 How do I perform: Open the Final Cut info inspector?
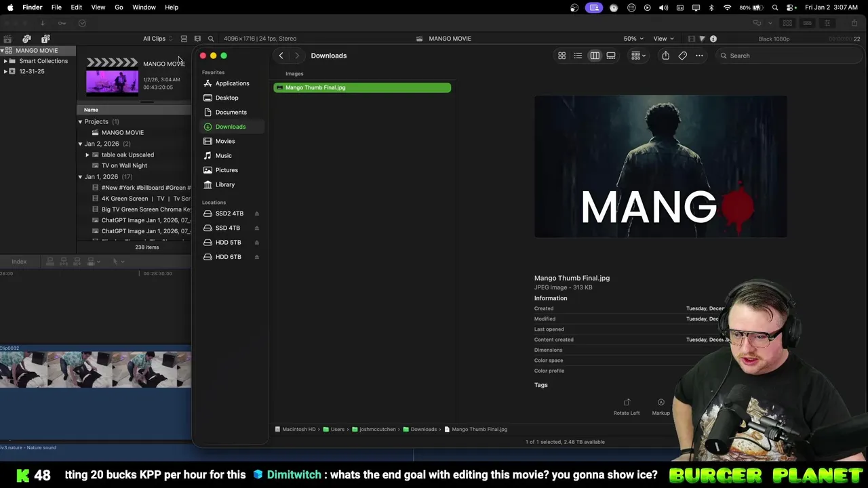point(713,39)
